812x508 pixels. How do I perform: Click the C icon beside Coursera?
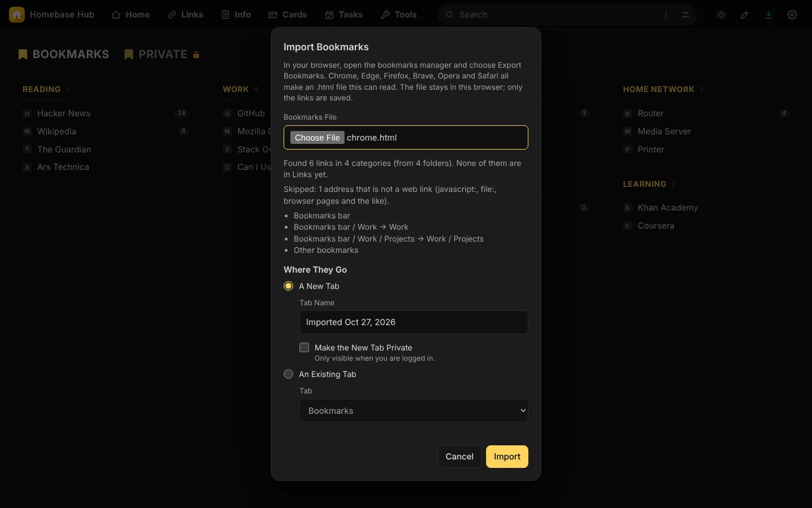pos(628,226)
